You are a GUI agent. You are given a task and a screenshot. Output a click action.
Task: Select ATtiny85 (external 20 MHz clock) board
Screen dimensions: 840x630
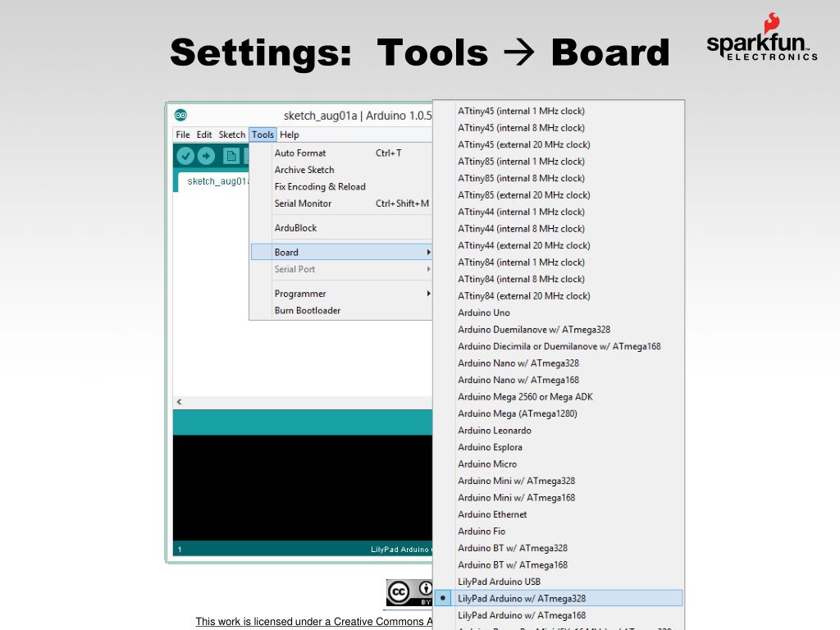pyautogui.click(x=559, y=195)
